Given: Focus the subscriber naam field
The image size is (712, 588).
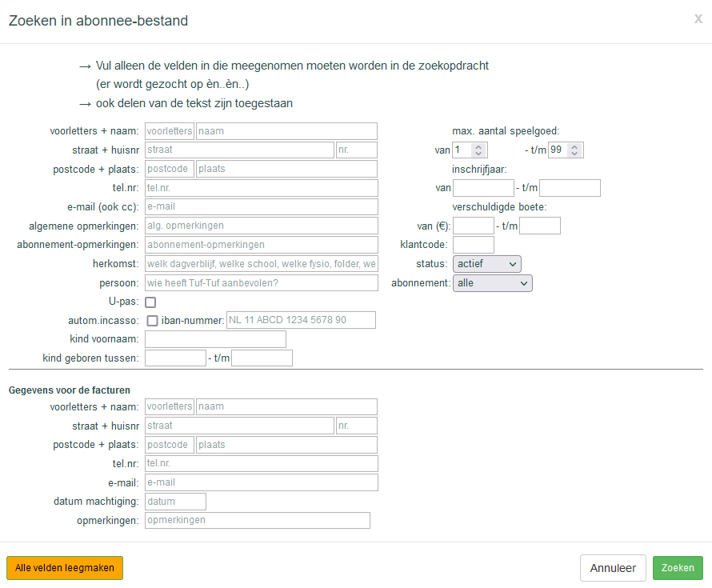Looking at the screenshot, I should click(286, 131).
